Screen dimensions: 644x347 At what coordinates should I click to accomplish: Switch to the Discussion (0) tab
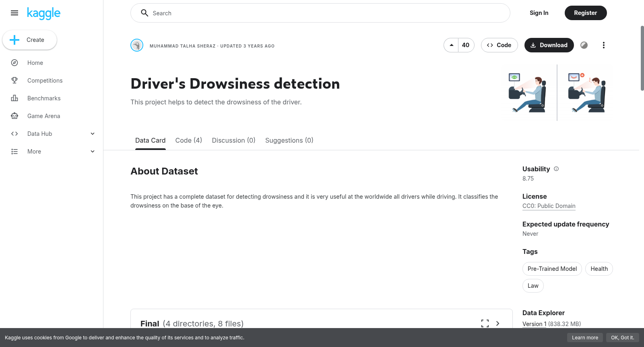234,140
